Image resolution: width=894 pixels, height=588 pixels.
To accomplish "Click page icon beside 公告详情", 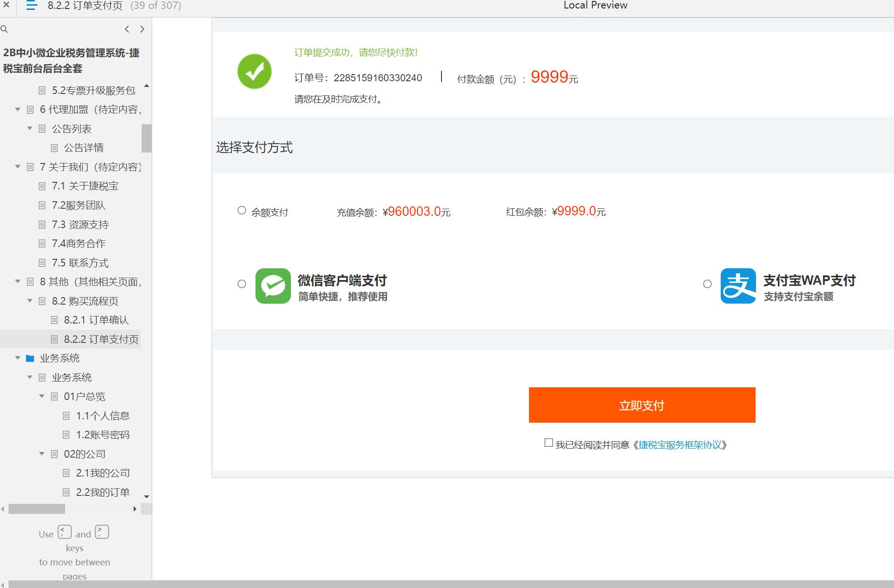I will click(x=54, y=148).
